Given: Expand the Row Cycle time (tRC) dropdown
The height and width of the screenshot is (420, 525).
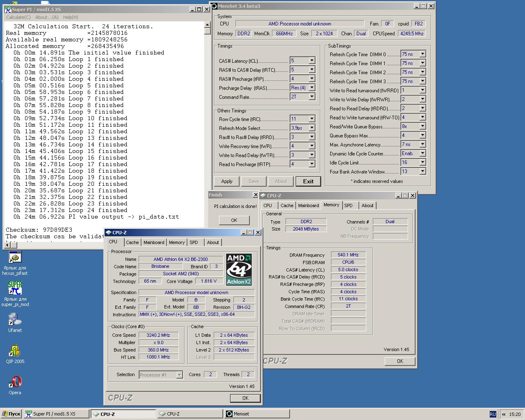Looking at the screenshot, I should (312, 119).
